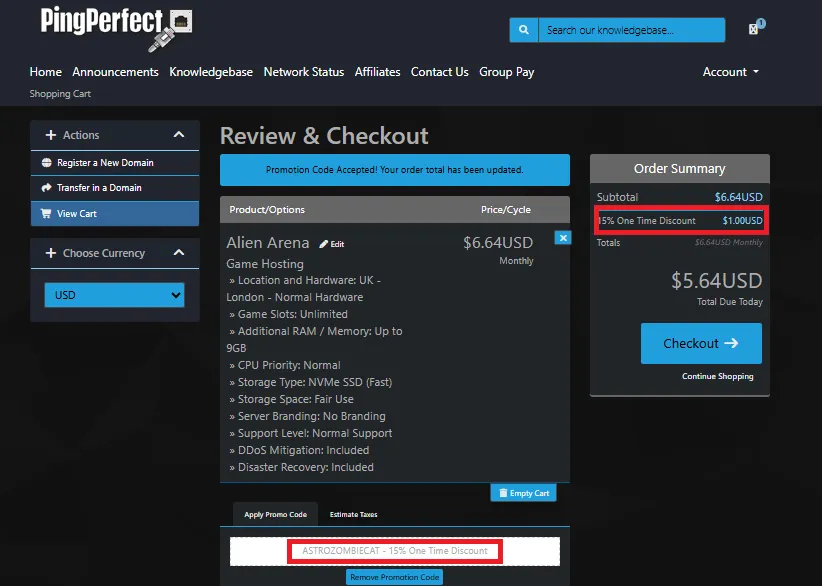
Task: Open the Knowledgebase menu item
Action: (211, 72)
